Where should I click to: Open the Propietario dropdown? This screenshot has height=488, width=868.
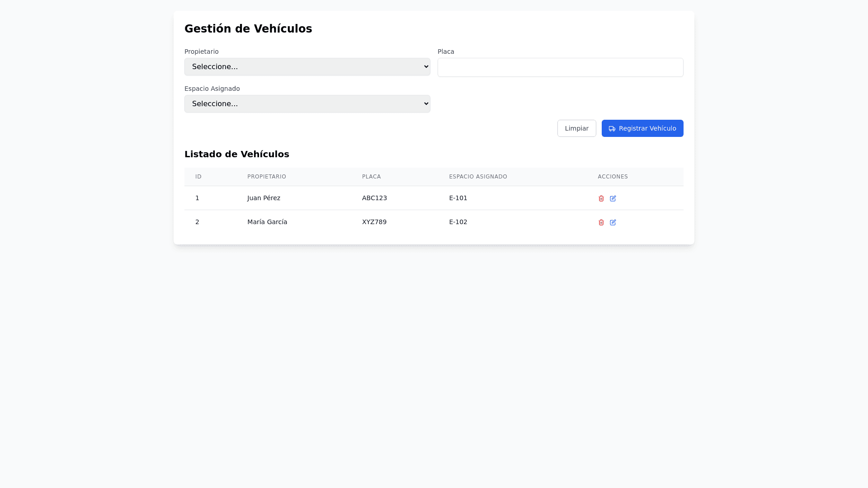[307, 67]
